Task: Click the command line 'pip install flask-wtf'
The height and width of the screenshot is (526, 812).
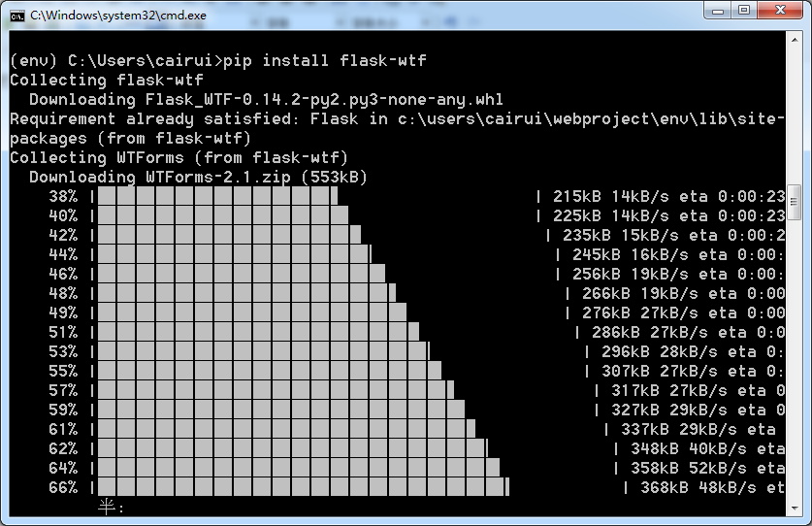Action: point(325,60)
